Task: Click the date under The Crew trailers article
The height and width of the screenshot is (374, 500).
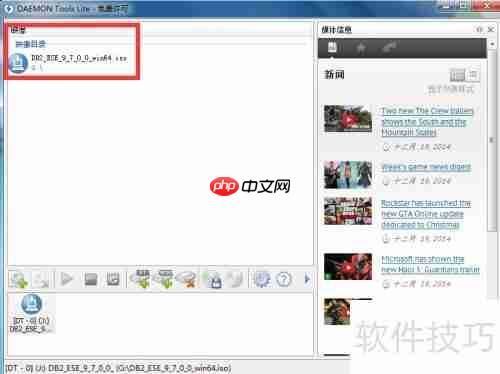Action: coord(418,147)
